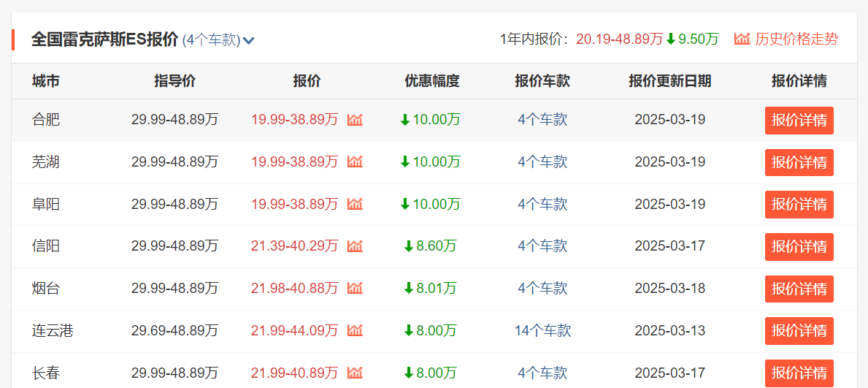Open 报价详情 for 芜湖
The image size is (868, 388).
click(x=799, y=162)
